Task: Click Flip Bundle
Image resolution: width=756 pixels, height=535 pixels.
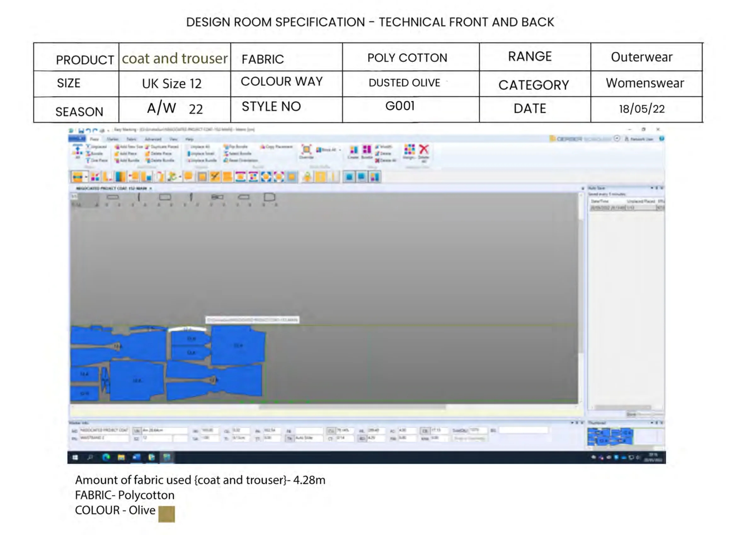Action: point(236,147)
